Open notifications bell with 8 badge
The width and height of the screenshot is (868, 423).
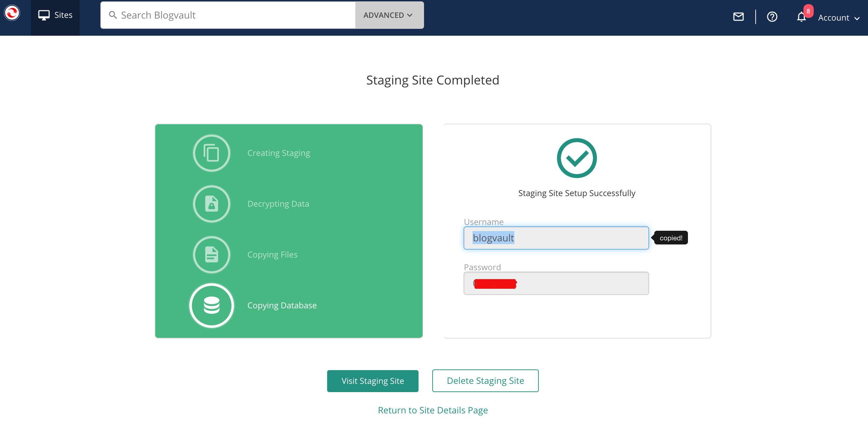(801, 17)
